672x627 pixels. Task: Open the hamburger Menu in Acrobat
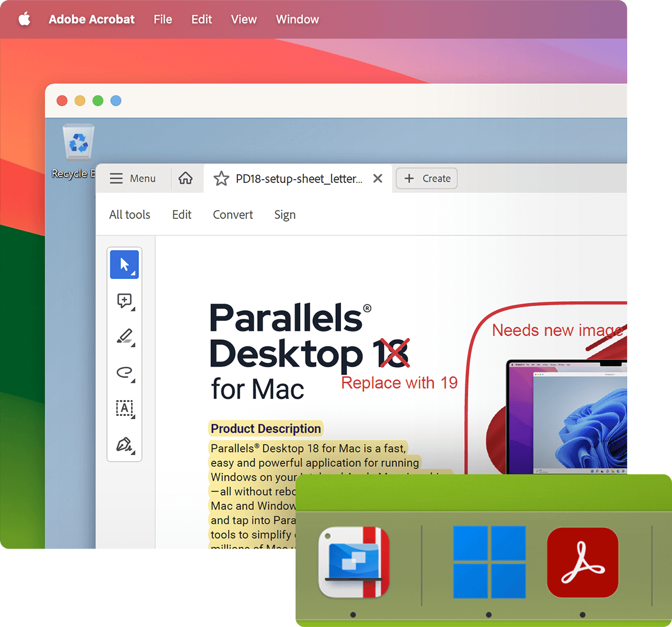pyautogui.click(x=133, y=178)
